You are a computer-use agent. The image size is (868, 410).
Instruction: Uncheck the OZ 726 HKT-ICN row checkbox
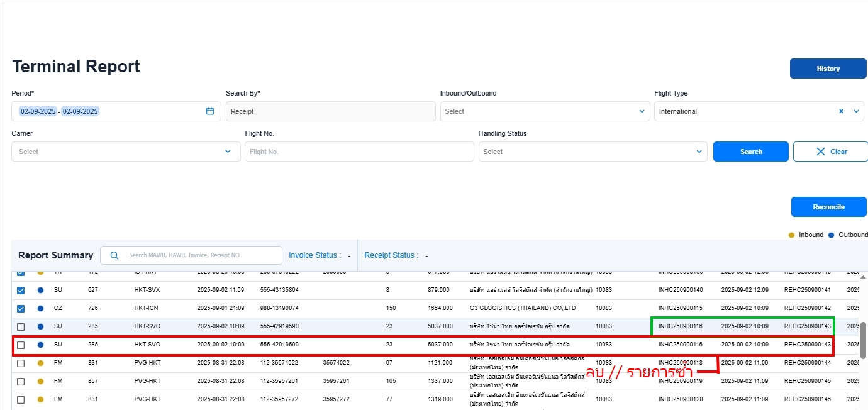(x=21, y=309)
